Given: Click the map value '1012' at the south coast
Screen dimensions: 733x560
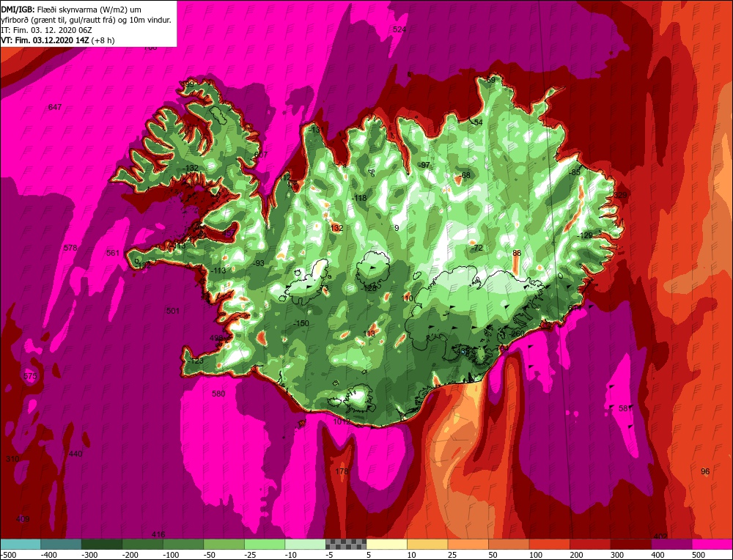Looking at the screenshot, I should pyautogui.click(x=342, y=421).
